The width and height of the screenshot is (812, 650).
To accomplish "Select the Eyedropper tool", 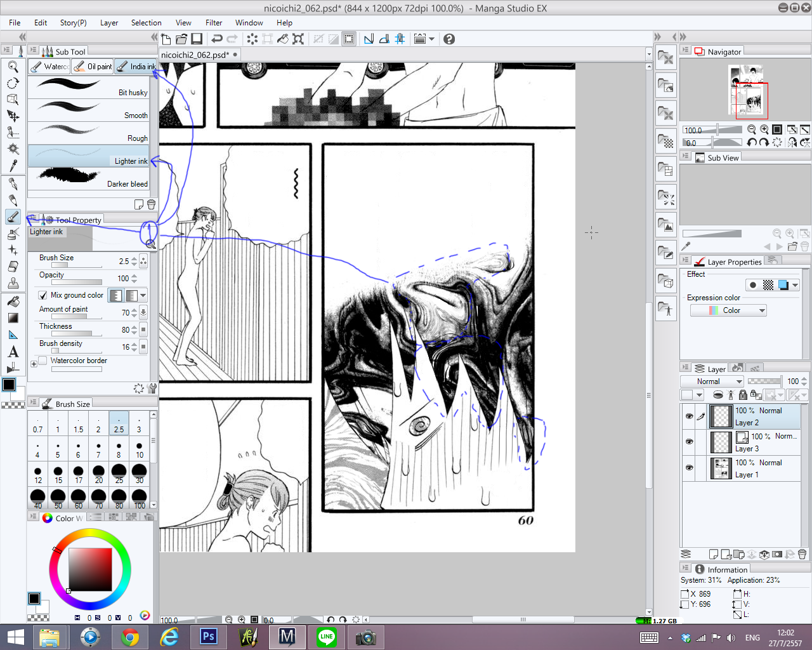I will pos(13,165).
